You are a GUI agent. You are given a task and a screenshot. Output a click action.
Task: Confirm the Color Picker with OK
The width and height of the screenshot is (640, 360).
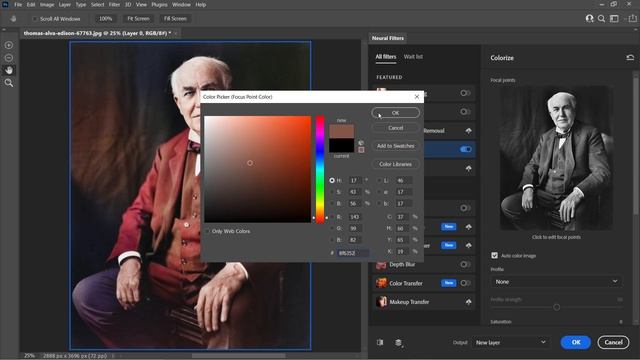(396, 113)
